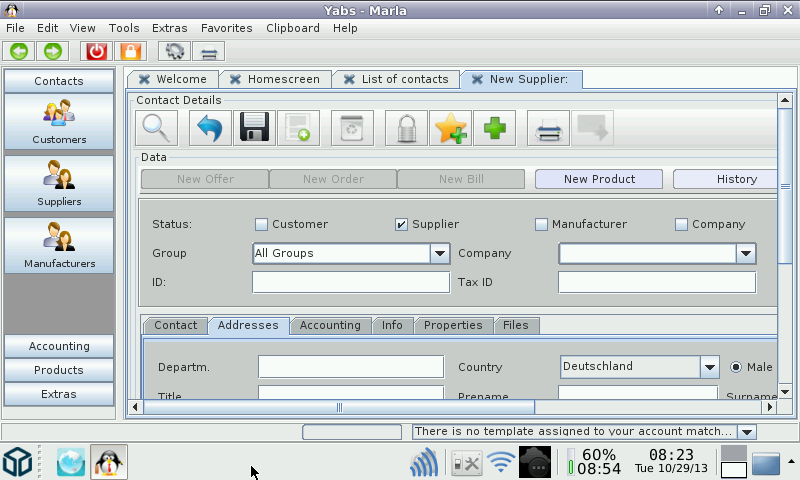Switch to the Info sub-tab
This screenshot has width=800, height=480.
[x=392, y=325]
